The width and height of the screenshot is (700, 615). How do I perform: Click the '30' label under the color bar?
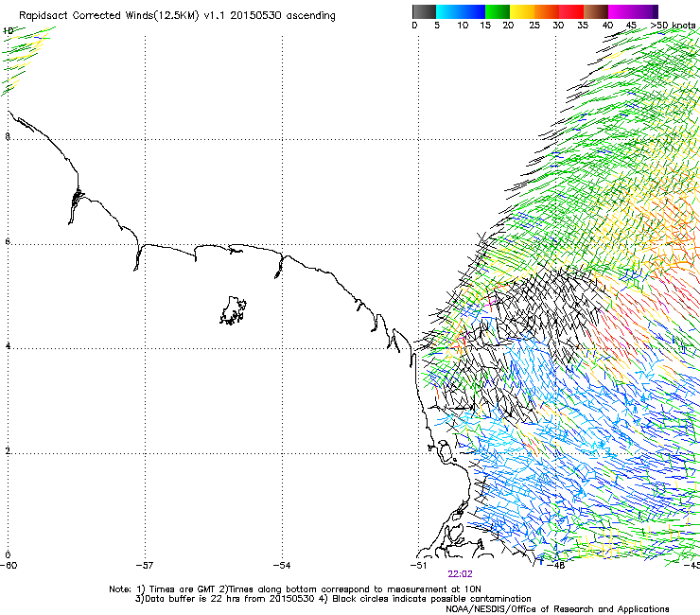tap(558, 26)
